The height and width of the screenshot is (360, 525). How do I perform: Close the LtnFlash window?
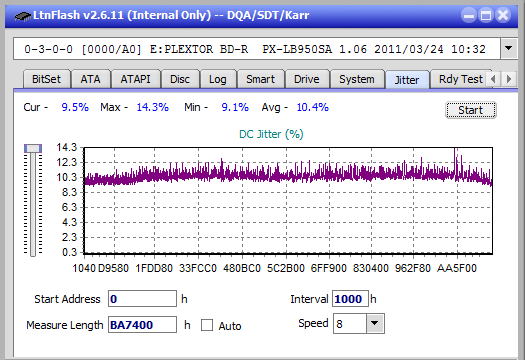click(503, 15)
